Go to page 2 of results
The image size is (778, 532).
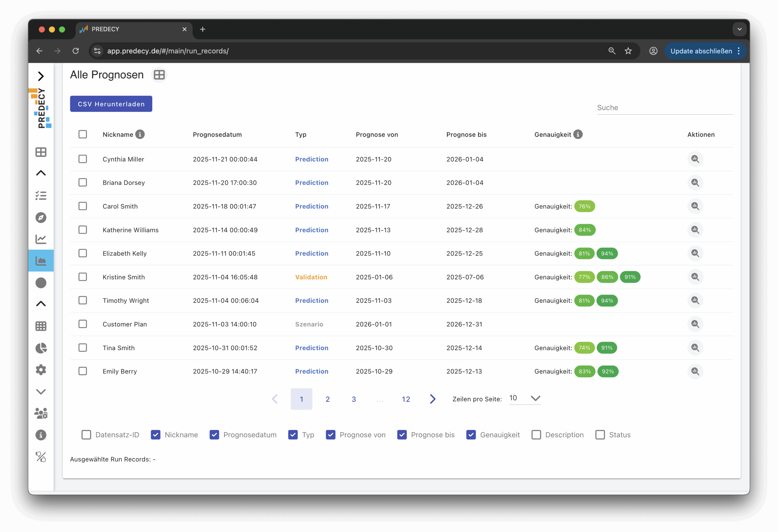coord(327,399)
